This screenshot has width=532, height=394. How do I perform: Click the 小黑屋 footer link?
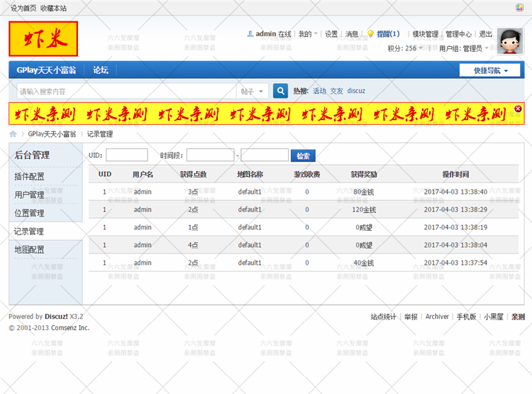coord(494,317)
